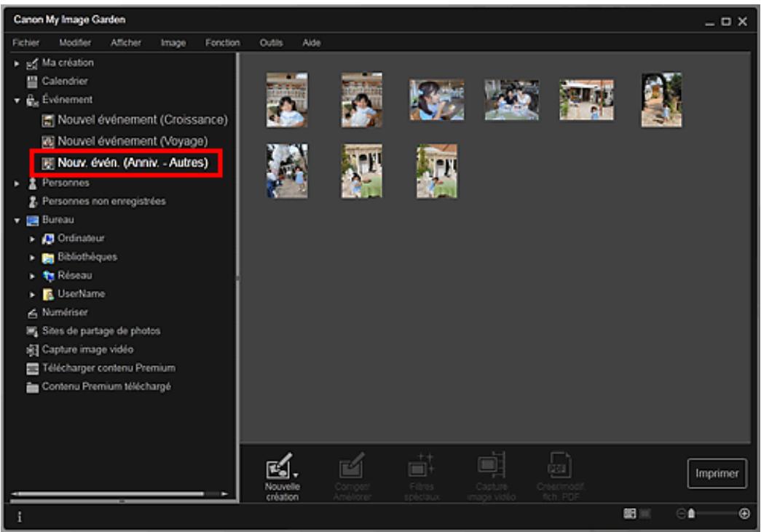Viewport: 761px width, 532px height.
Task: Open the Fichier menu
Action: (25, 43)
